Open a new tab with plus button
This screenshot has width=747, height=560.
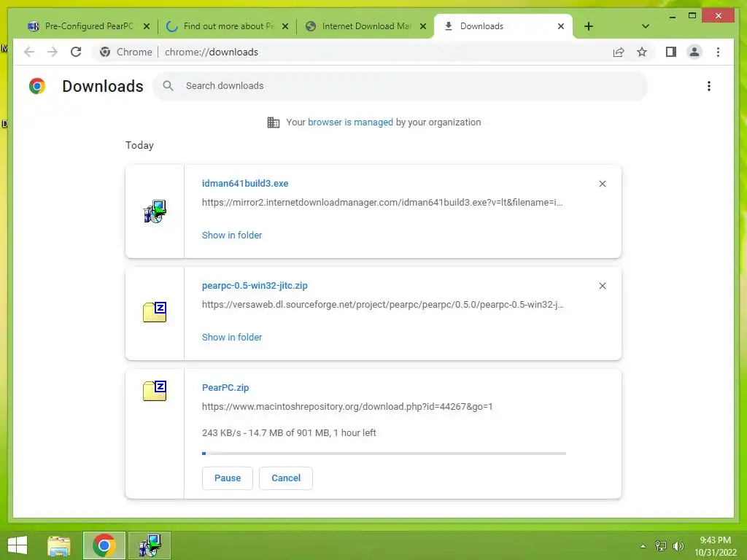click(x=589, y=26)
